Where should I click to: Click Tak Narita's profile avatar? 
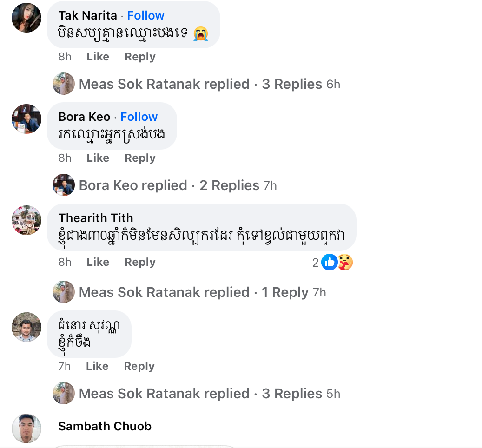pyautogui.click(x=26, y=18)
